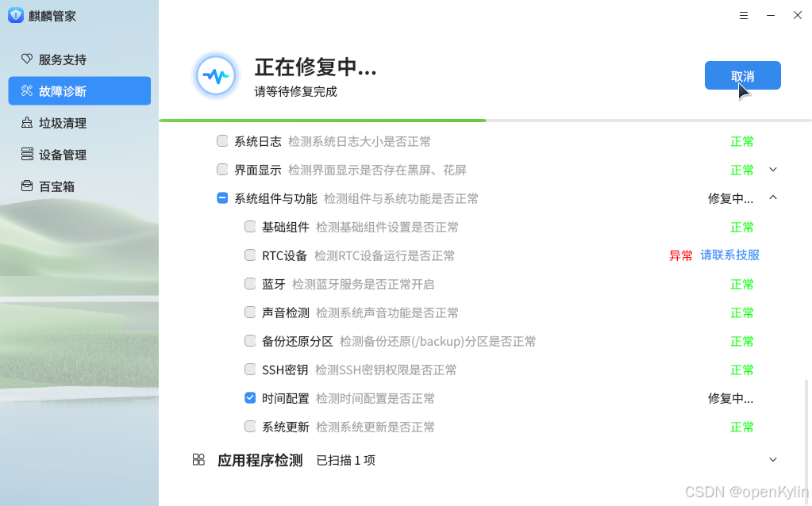The height and width of the screenshot is (506, 812).
Task: Click the 请联系技服 link
Action: (729, 255)
